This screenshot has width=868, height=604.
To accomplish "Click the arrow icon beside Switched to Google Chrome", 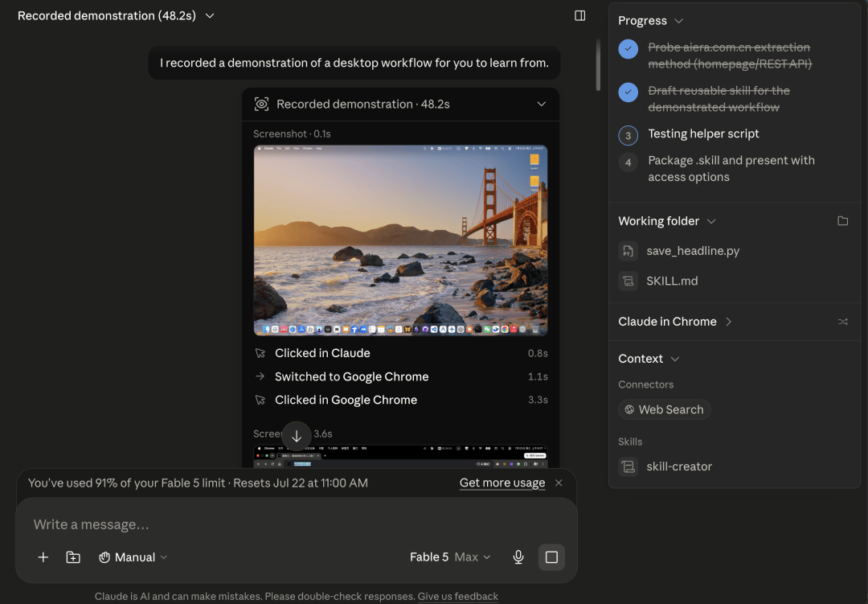I will click(260, 376).
